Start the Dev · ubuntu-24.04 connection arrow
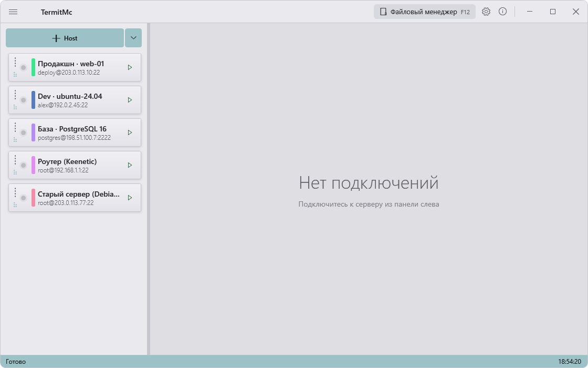Image resolution: width=588 pixels, height=368 pixels. pyautogui.click(x=130, y=100)
